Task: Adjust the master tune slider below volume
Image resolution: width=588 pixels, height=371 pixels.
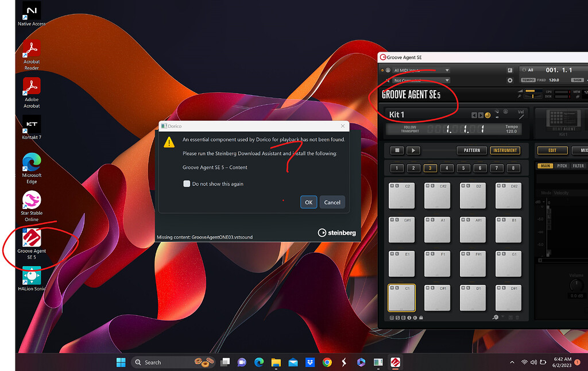Action: click(533, 96)
